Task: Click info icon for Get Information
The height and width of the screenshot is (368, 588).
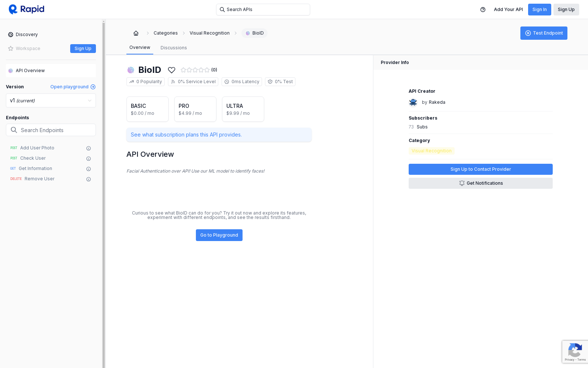Action: click(89, 169)
